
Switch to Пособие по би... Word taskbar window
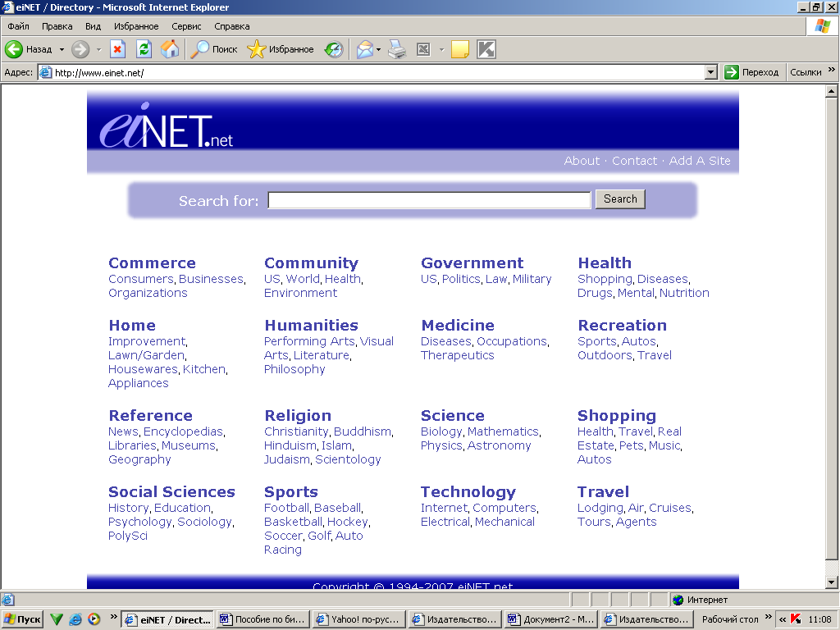(262, 619)
